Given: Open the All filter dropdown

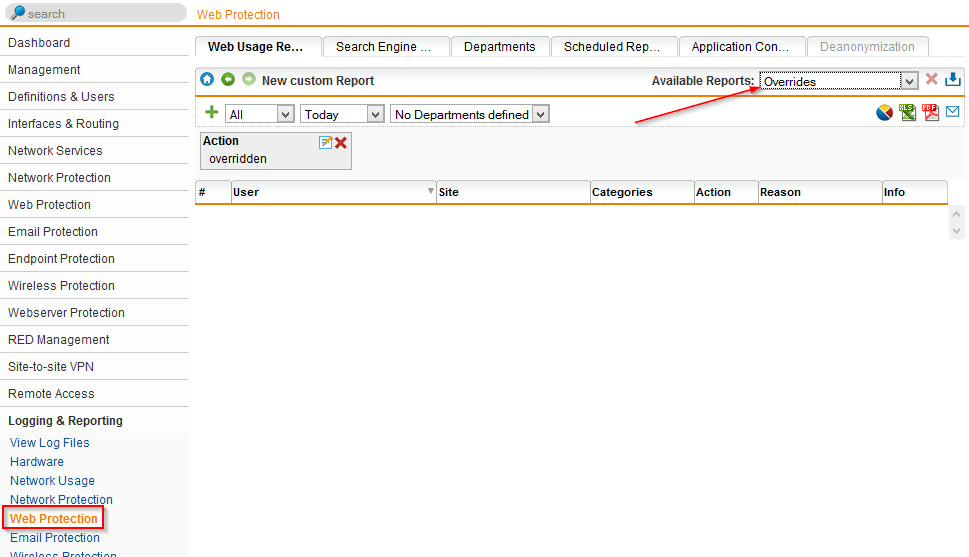Looking at the screenshot, I should coord(259,114).
